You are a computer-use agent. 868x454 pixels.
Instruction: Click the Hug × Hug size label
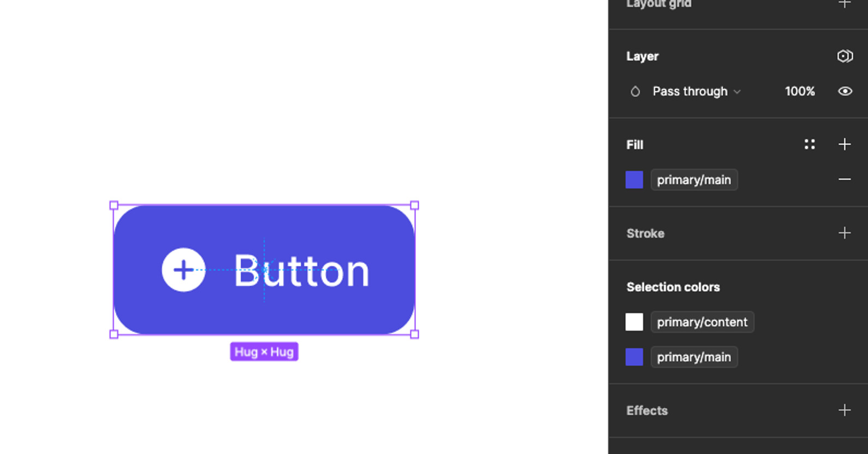pyautogui.click(x=264, y=352)
